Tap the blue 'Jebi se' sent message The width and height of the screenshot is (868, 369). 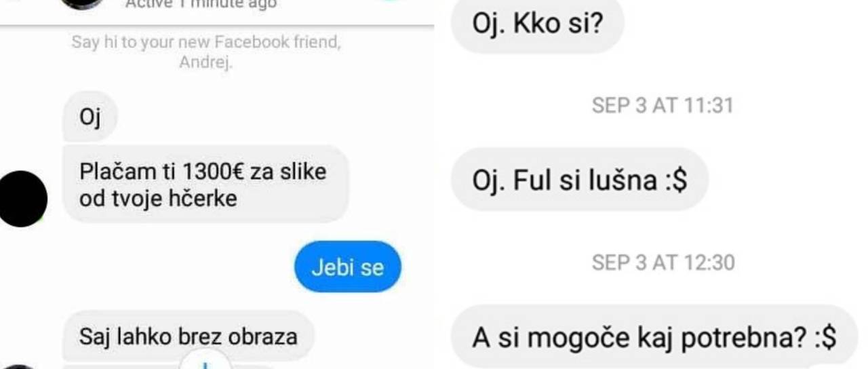click(x=348, y=267)
